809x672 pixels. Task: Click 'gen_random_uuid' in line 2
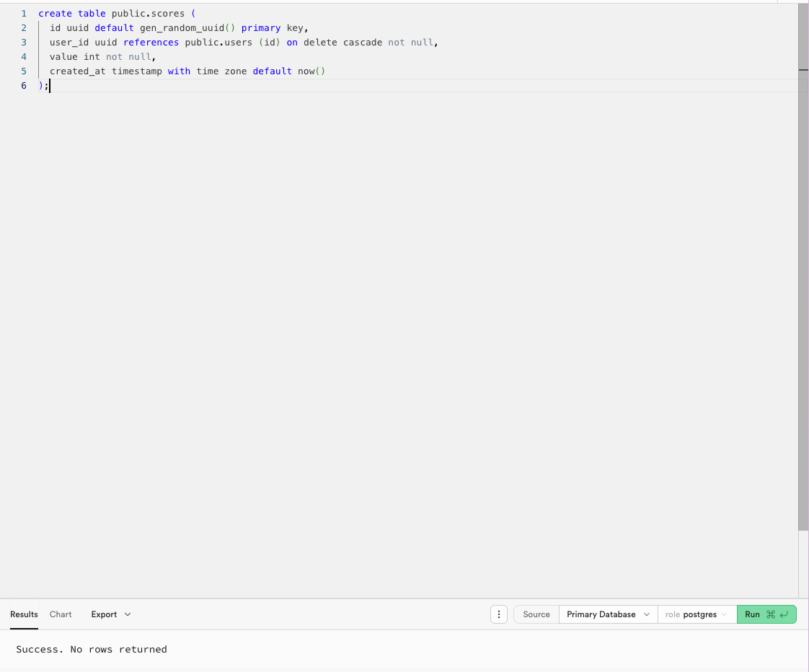pyautogui.click(x=182, y=28)
